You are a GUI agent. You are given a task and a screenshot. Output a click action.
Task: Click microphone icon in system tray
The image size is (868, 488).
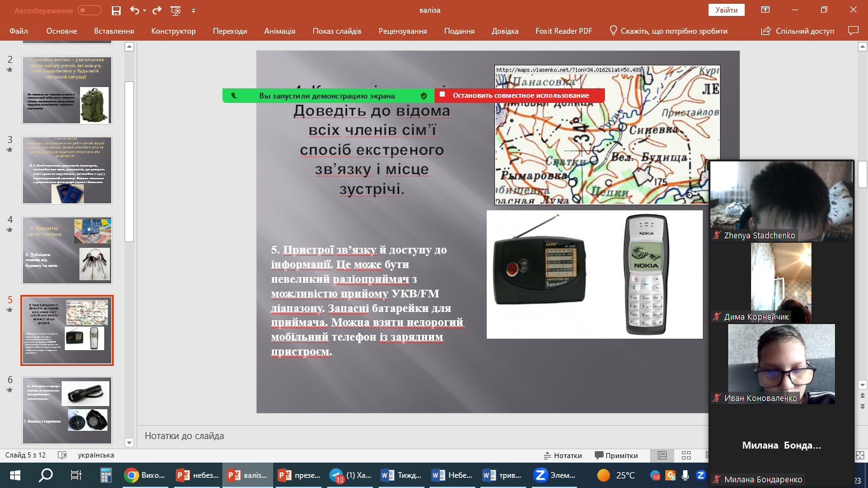tap(685, 475)
